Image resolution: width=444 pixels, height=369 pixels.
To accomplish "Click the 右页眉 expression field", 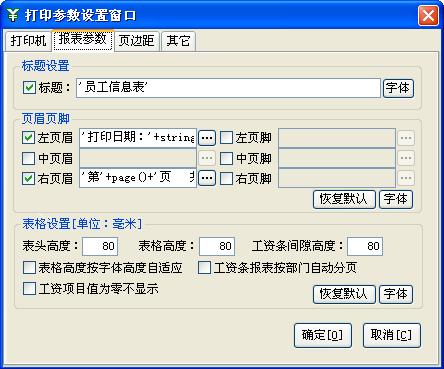I will (138, 178).
